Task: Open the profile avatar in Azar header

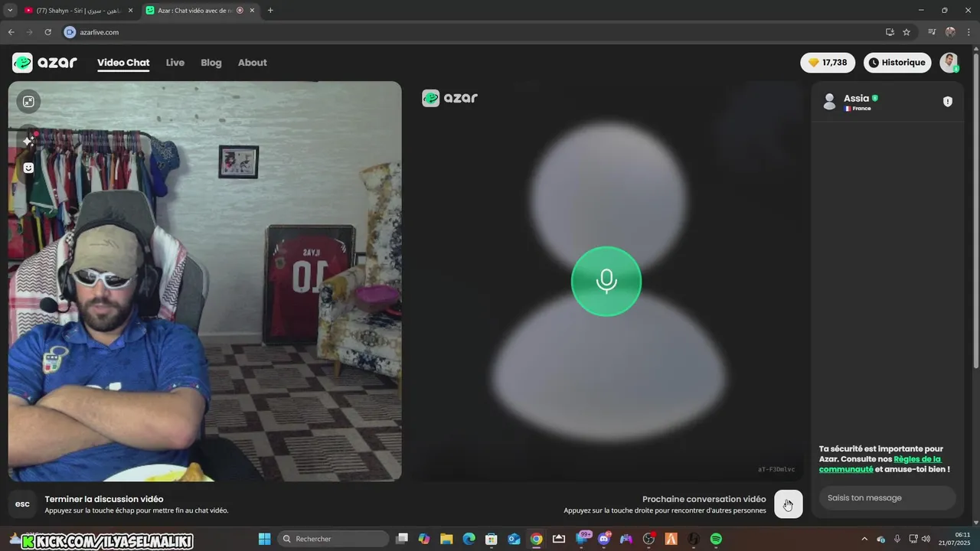Action: point(949,63)
